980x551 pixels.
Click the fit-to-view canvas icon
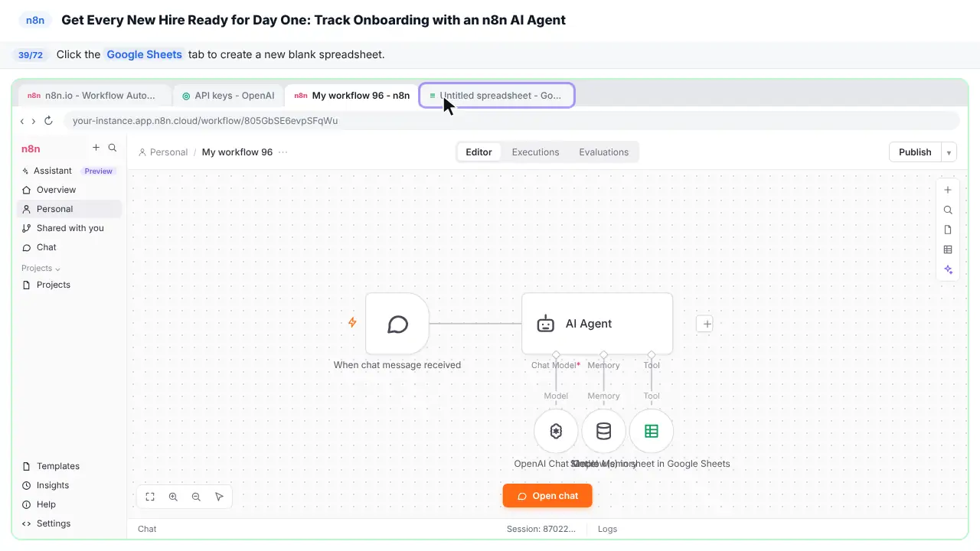(x=150, y=497)
